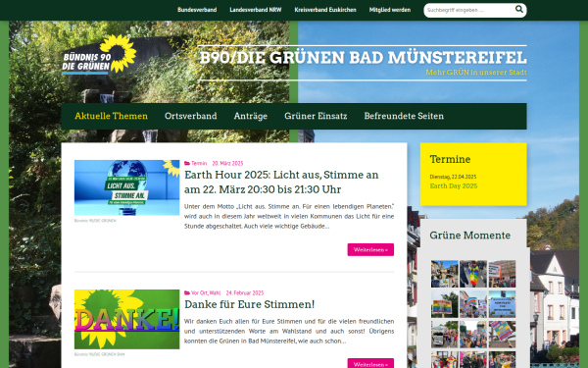
Task: Open top-right Grüne Momente photo with protest sign
Action: (x=502, y=274)
